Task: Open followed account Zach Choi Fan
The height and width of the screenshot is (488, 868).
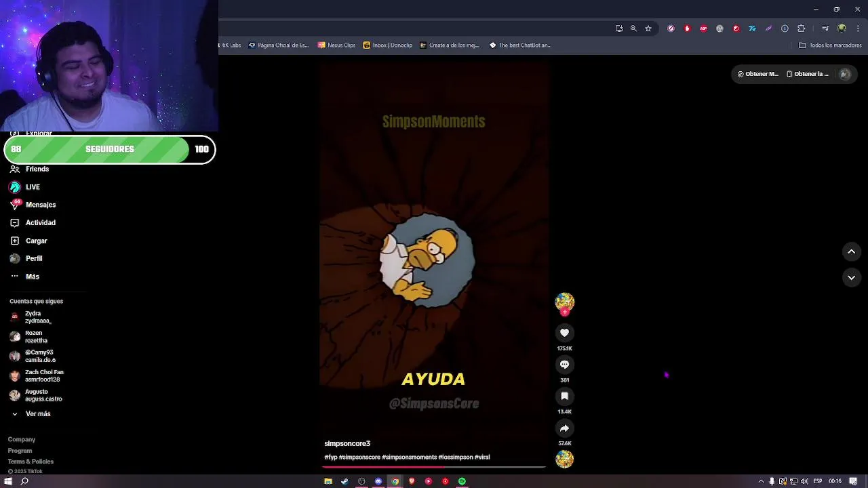Action: (x=37, y=376)
